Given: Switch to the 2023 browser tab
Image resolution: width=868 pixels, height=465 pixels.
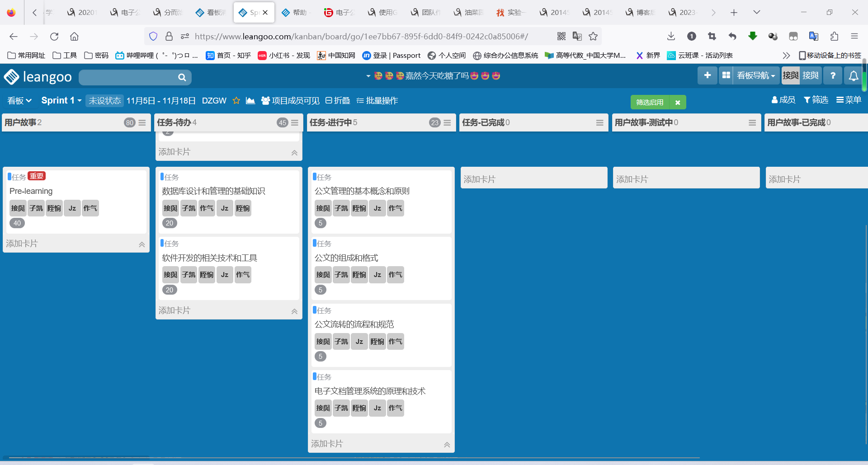Looking at the screenshot, I should pos(683,12).
